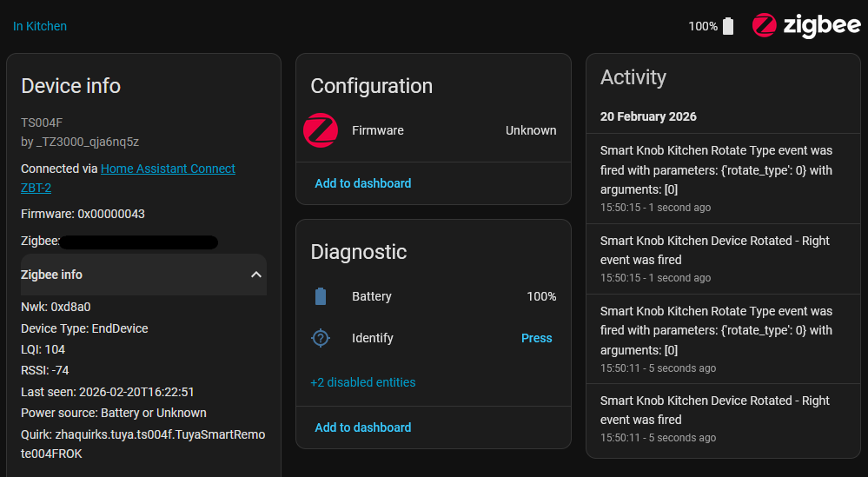
Task: Collapse the Zigbee info chevron
Action: point(256,275)
